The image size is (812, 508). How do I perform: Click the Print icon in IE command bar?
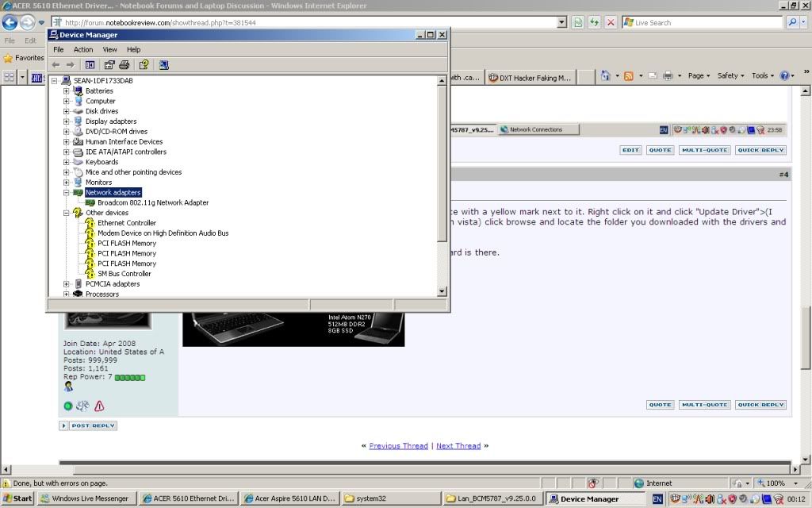pos(668,75)
